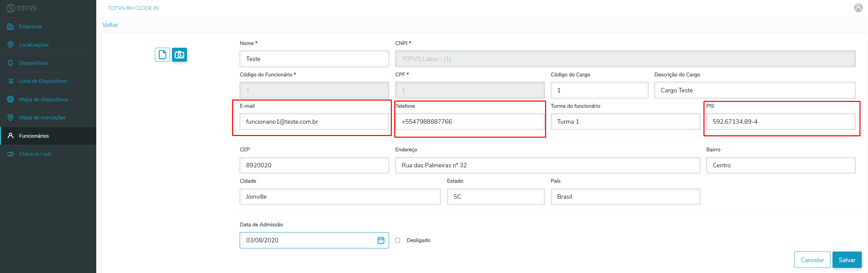This screenshot has height=273, width=868.
Task: Click the Empresas building icon
Action: point(11,27)
